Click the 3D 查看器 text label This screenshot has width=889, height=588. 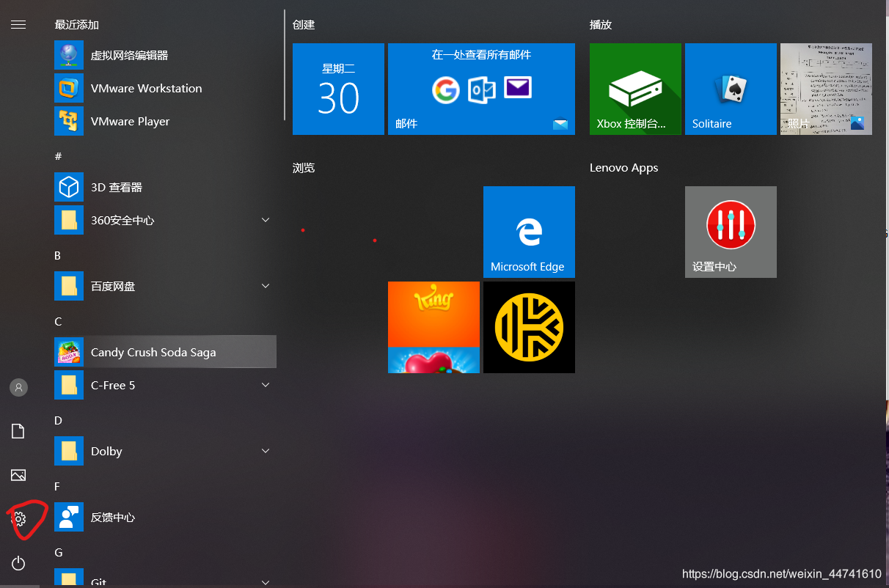tap(117, 187)
